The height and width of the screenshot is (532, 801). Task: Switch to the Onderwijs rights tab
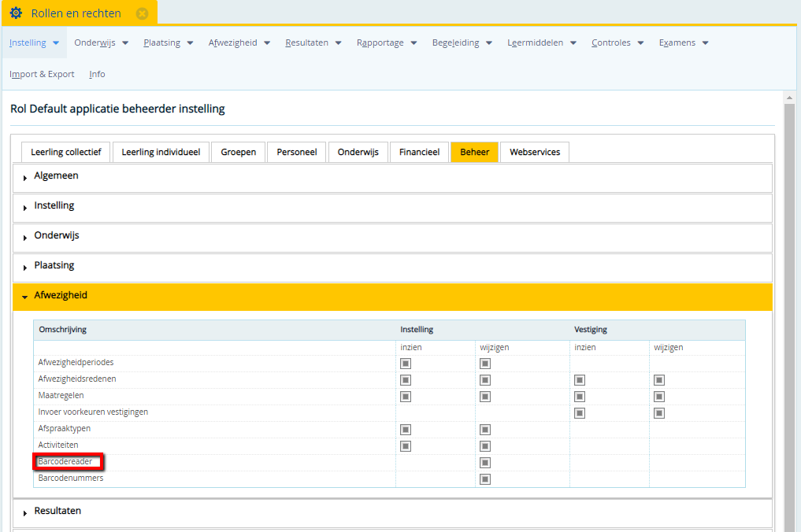(x=358, y=152)
